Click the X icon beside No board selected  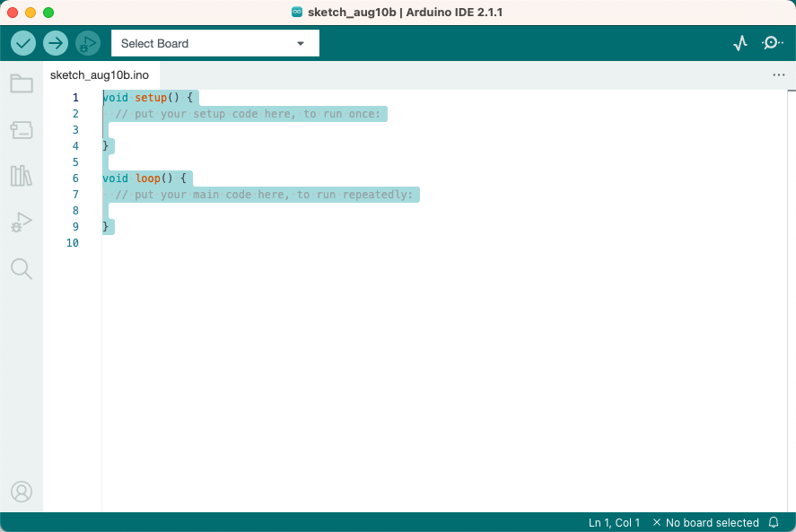pos(656,522)
